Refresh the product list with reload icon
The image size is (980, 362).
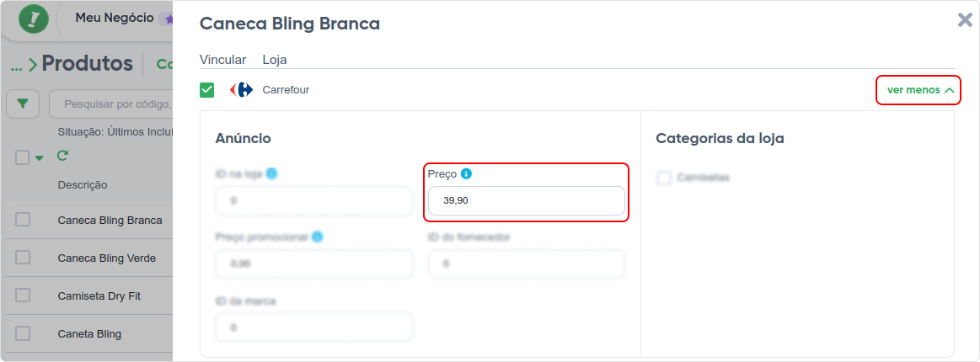pos(62,156)
